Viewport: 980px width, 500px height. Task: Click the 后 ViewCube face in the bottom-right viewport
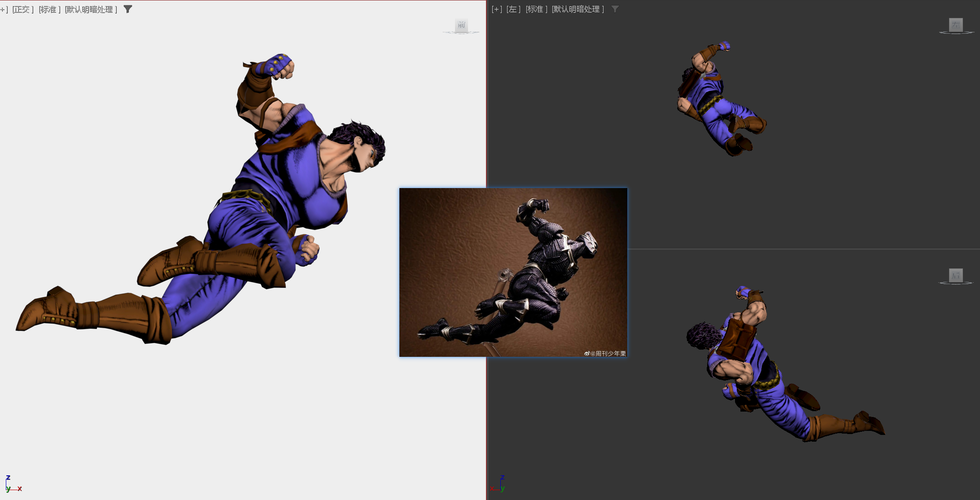[x=956, y=275]
